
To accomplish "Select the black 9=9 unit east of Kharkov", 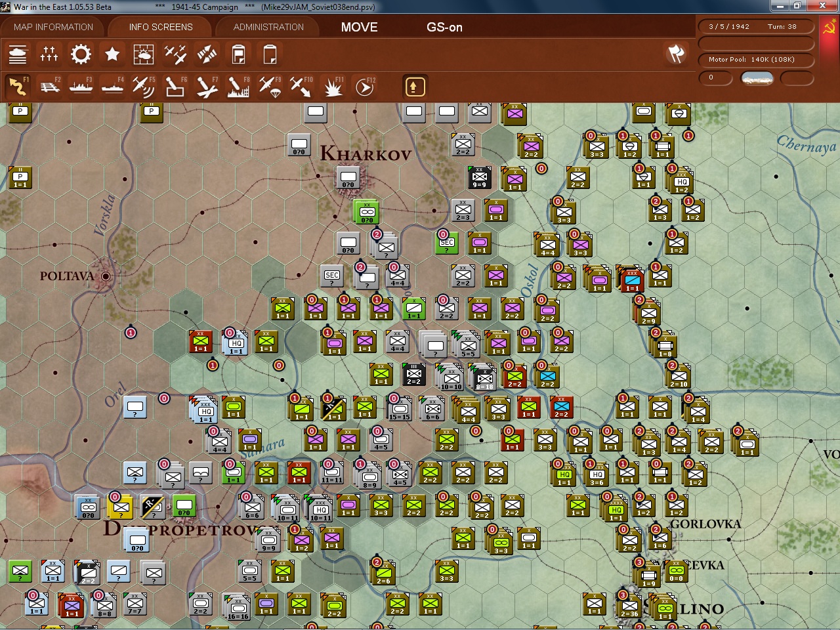I will pyautogui.click(x=480, y=177).
